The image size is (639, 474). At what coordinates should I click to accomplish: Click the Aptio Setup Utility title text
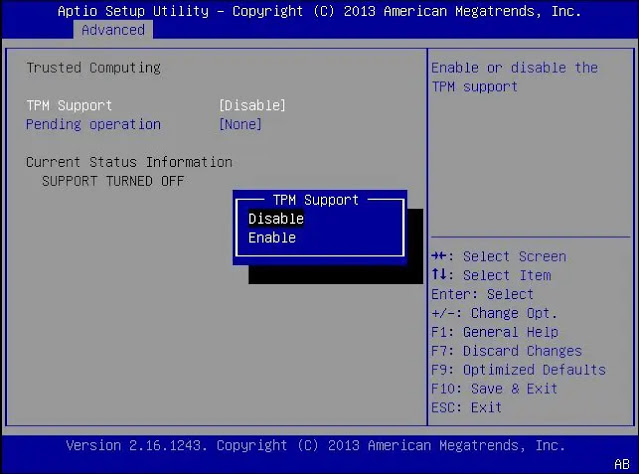319,11
